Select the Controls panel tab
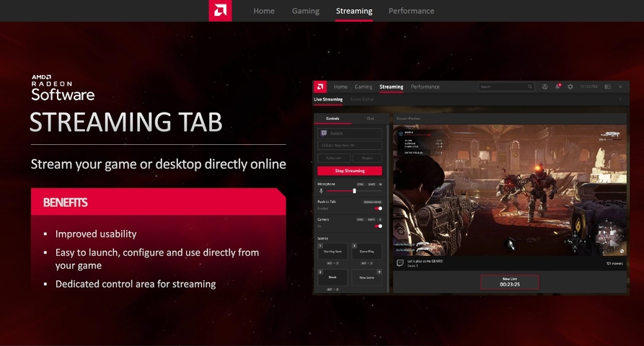The image size is (644, 346). (332, 119)
